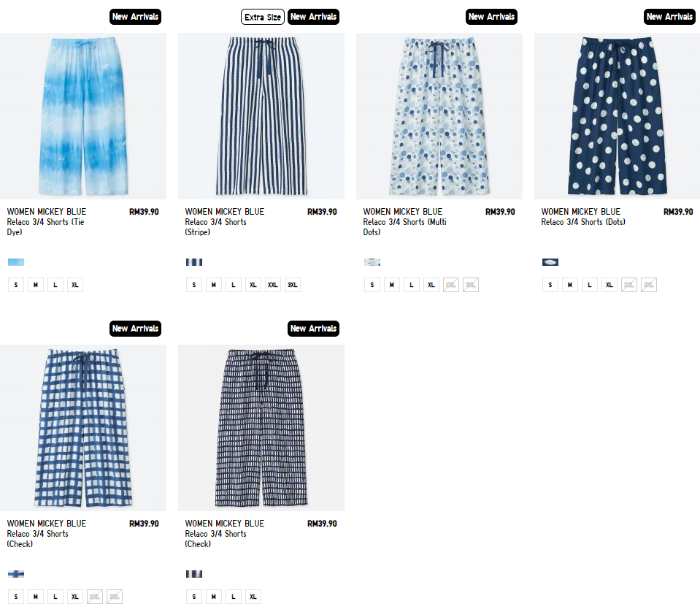The height and width of the screenshot is (612, 700).
Task: Open WOMEN MICKEY BLUE Relaco Shorts (Dots) link
Action: coord(583,217)
